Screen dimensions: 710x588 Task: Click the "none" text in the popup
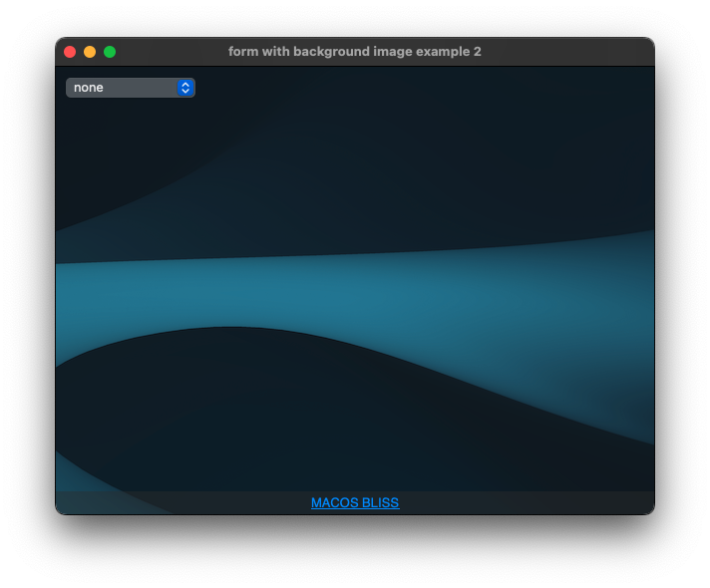[89, 88]
